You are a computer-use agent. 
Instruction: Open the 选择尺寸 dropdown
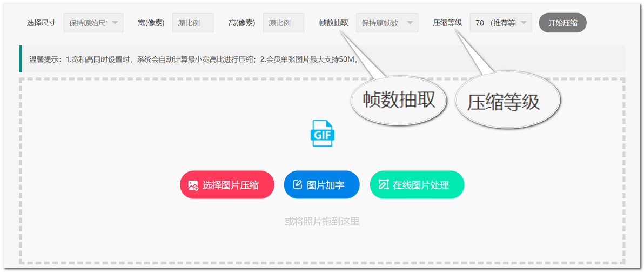(x=93, y=23)
